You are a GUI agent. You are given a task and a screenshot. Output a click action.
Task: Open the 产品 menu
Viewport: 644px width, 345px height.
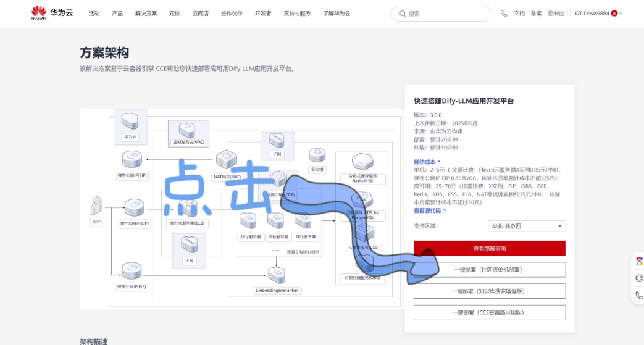117,13
